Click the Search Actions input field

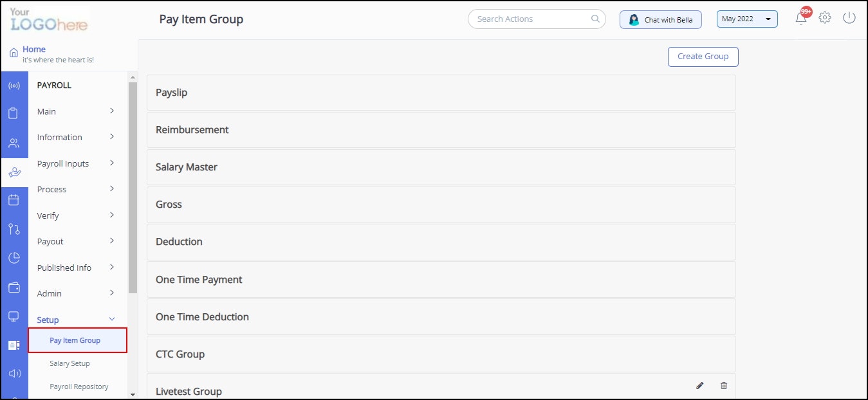(537, 19)
